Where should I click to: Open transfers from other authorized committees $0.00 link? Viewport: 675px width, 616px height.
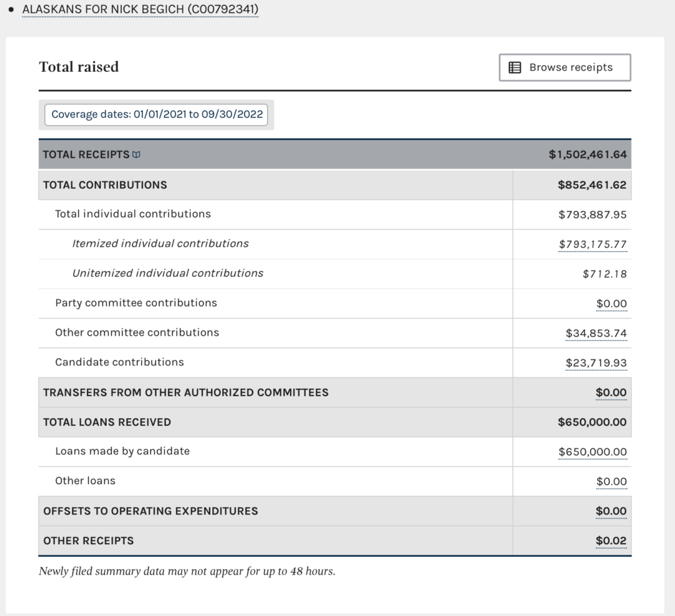(611, 392)
